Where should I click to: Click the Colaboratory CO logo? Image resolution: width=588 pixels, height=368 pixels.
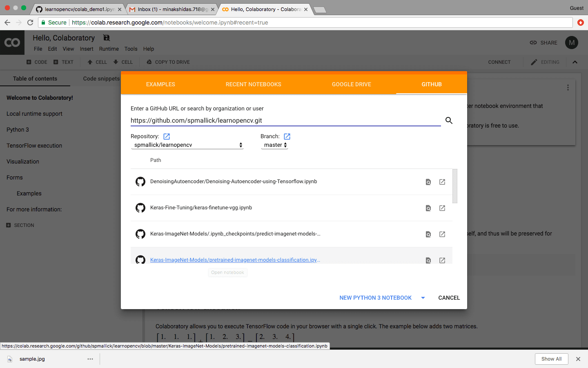(12, 43)
